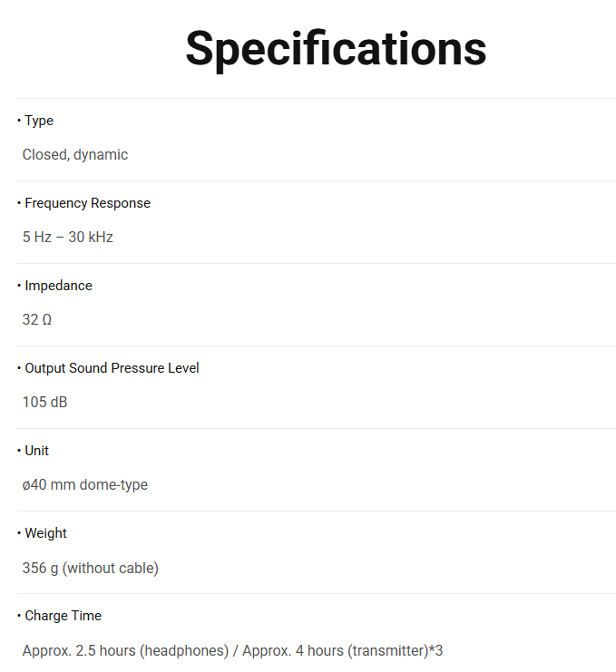The height and width of the screenshot is (672, 616).
Task: Click the "ø40 mm dome-type" value
Action: [85, 485]
